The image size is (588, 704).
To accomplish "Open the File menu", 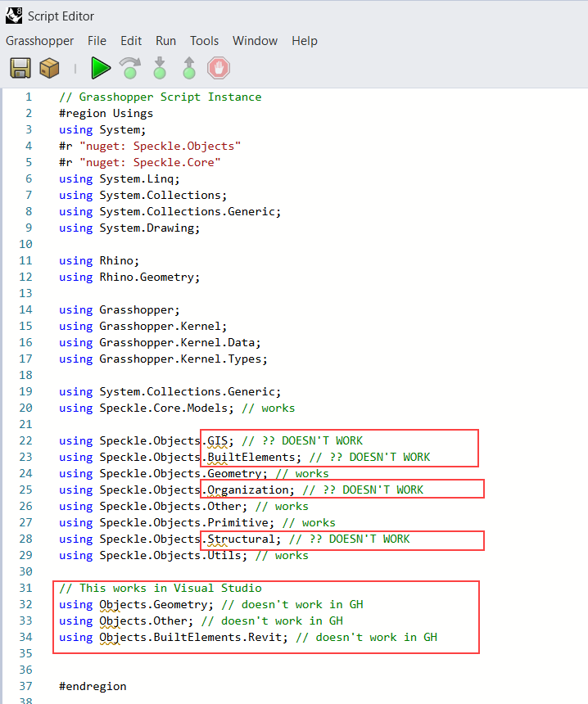I will (97, 41).
